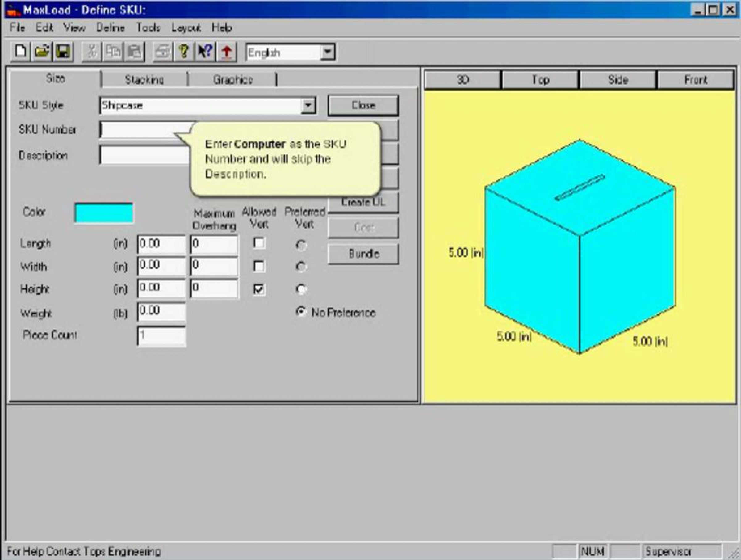Screen dimensions: 741x560
Task: Open the Edit menu
Action: point(44,27)
